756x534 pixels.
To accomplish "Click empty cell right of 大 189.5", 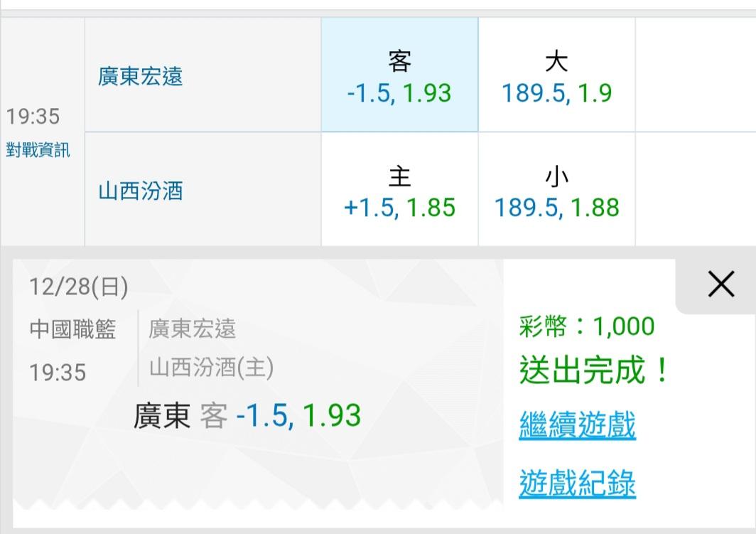I will click(695, 75).
